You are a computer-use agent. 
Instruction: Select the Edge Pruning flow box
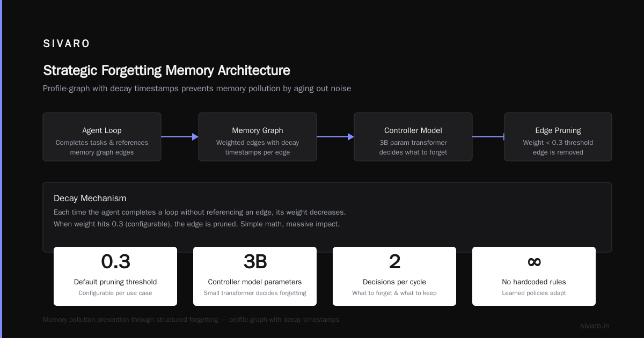[558, 137]
